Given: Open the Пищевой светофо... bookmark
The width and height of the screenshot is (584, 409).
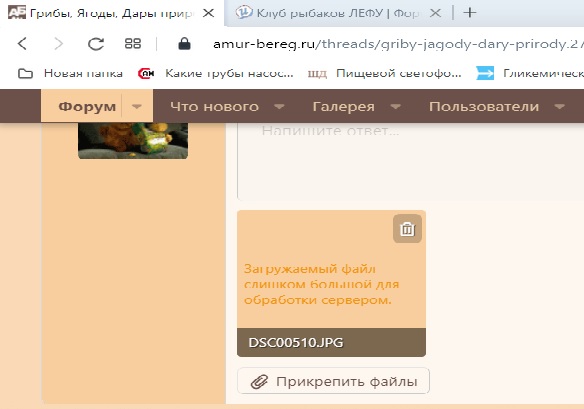Looking at the screenshot, I should pos(385,73).
